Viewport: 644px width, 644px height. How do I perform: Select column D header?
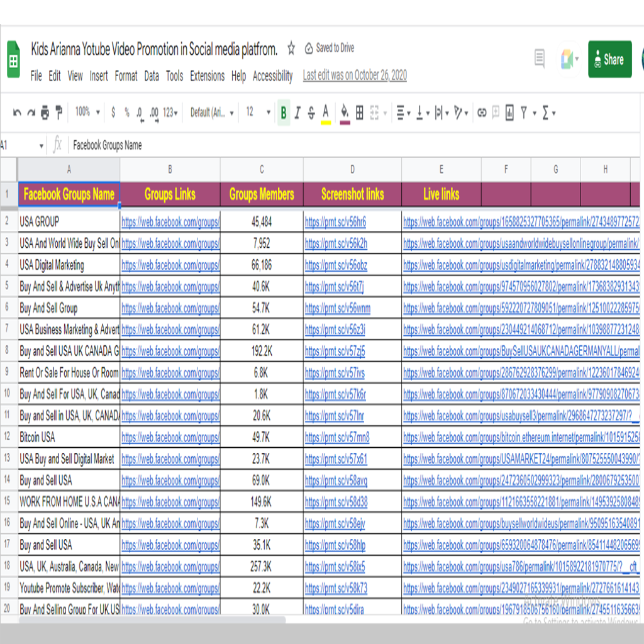pyautogui.click(x=352, y=169)
